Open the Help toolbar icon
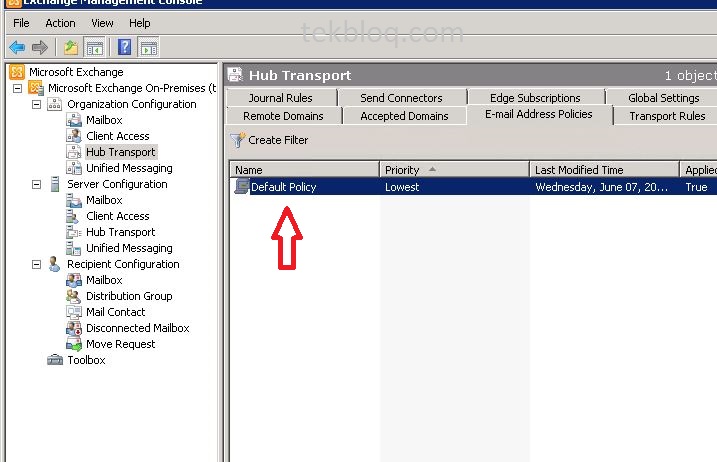717x462 pixels. click(x=124, y=47)
